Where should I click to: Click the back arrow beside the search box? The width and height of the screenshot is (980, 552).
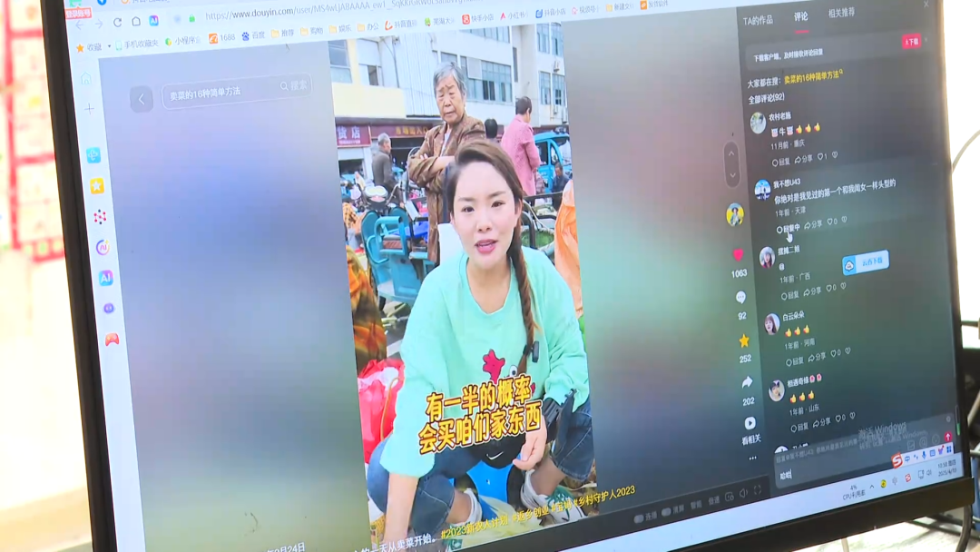click(141, 99)
